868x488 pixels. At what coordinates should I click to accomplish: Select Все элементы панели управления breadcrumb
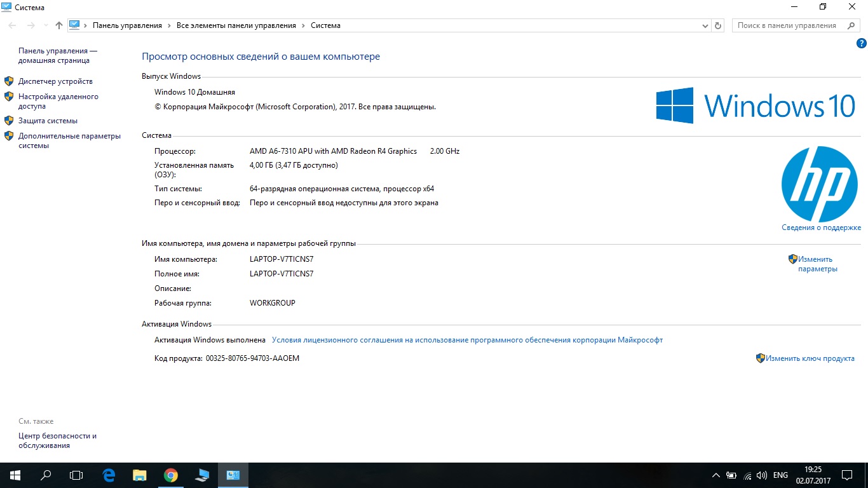point(236,25)
